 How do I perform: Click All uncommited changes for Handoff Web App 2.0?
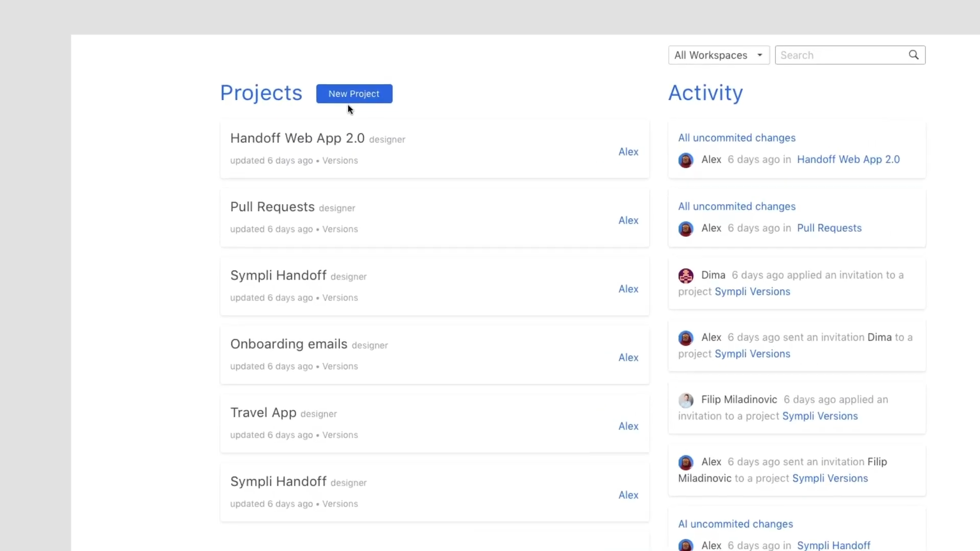[x=737, y=138]
